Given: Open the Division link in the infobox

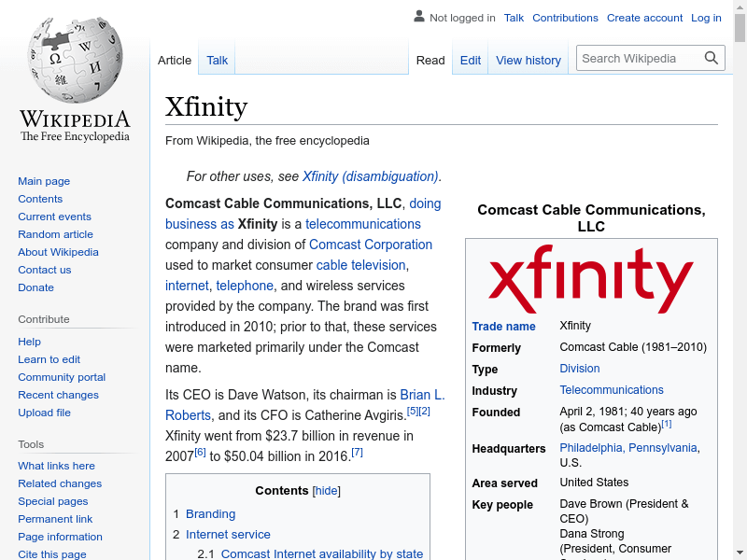Looking at the screenshot, I should click(x=579, y=368).
